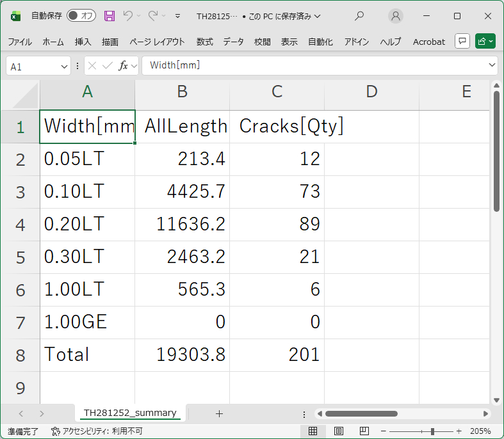The image size is (504, 439).
Task: Click the Select All corner triangle
Action: point(25,95)
